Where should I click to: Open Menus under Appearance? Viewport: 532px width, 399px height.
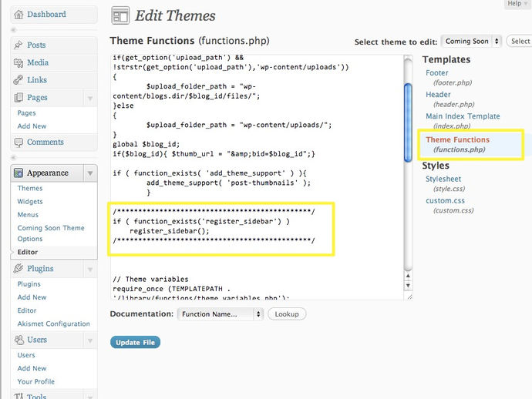pos(28,215)
